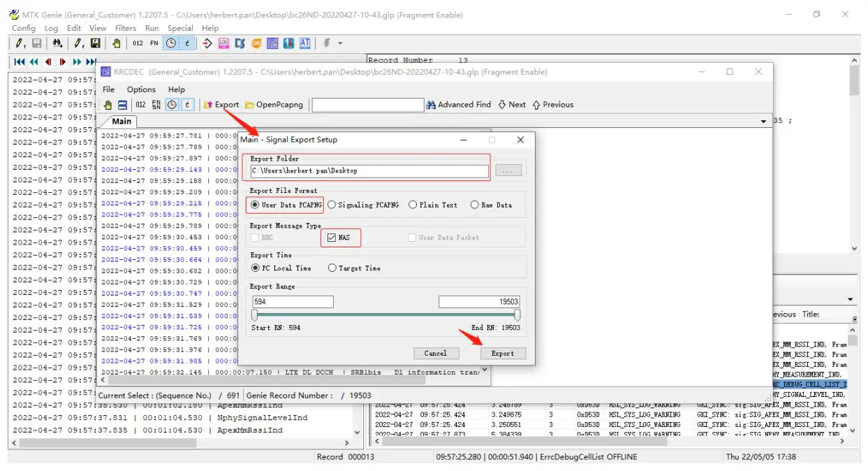Viewport: 868px width, 471px height.
Task: Select PC Local Time export option
Action: [281, 268]
